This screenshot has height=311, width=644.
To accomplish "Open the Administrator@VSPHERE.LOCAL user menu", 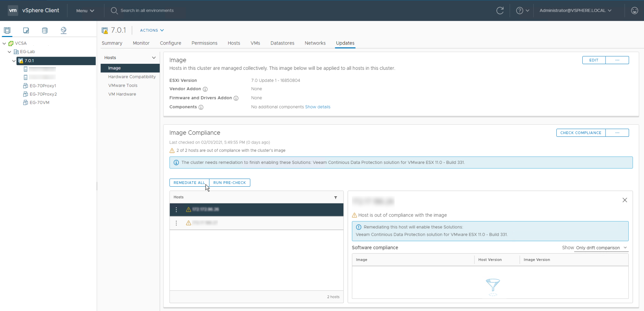I will pos(575,11).
